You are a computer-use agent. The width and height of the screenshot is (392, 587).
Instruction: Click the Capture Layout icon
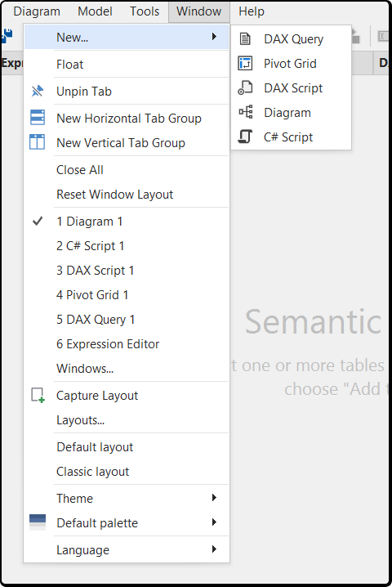pos(38,396)
